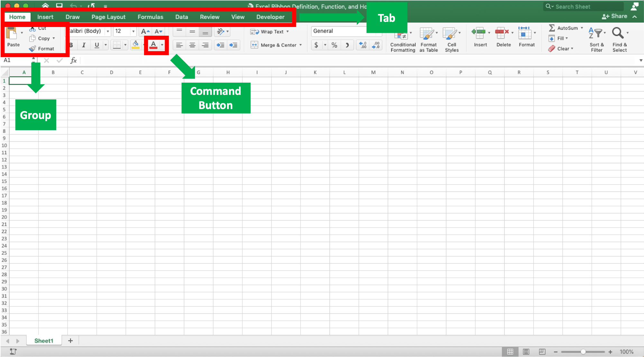Toggle Underline formatting

(97, 45)
